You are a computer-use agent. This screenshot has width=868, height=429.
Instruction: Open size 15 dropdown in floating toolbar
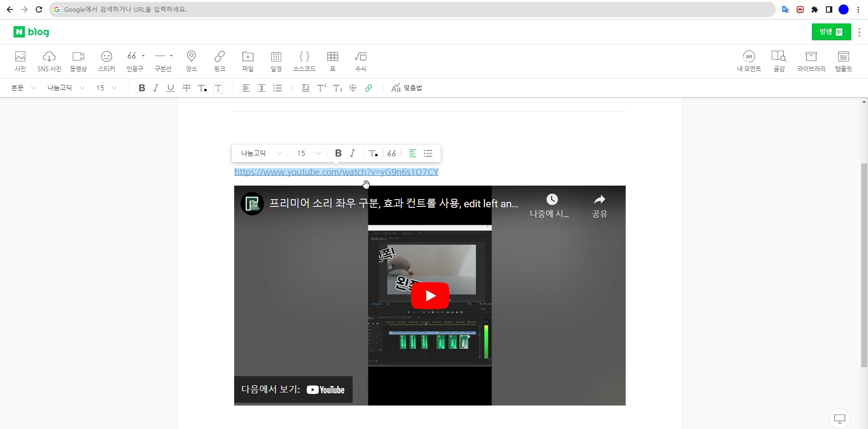coord(309,154)
